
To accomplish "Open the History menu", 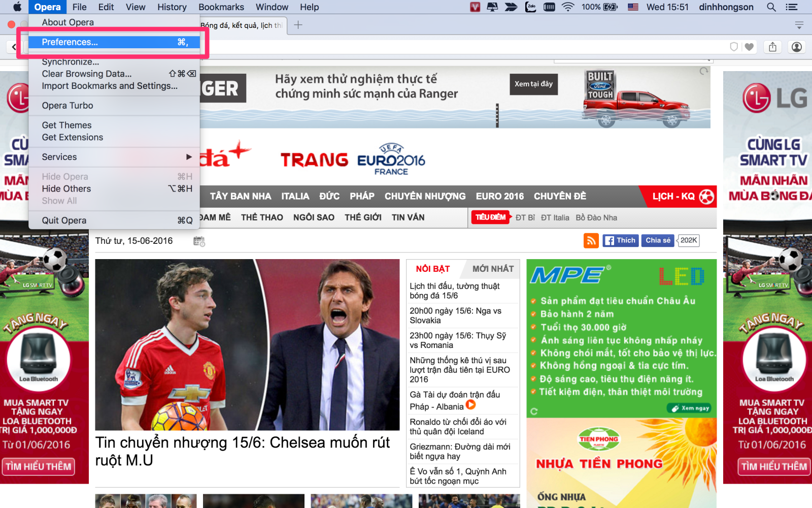I will coord(172,7).
